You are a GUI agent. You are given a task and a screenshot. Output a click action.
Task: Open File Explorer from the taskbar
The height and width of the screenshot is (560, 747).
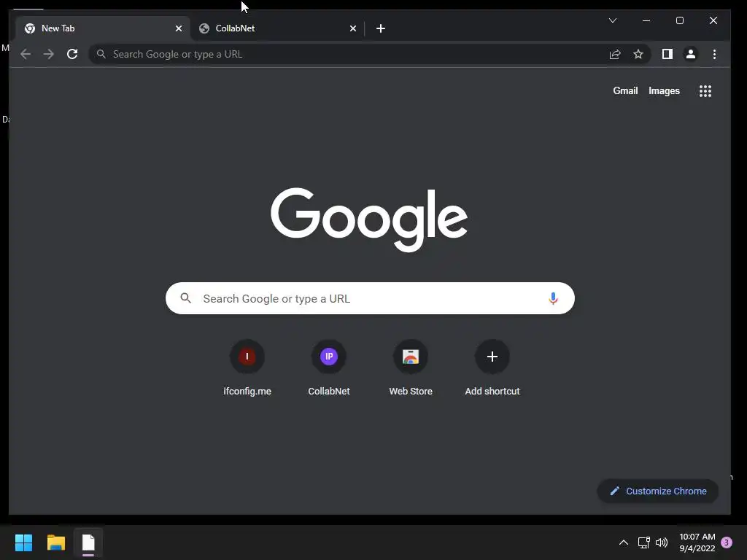tap(55, 542)
